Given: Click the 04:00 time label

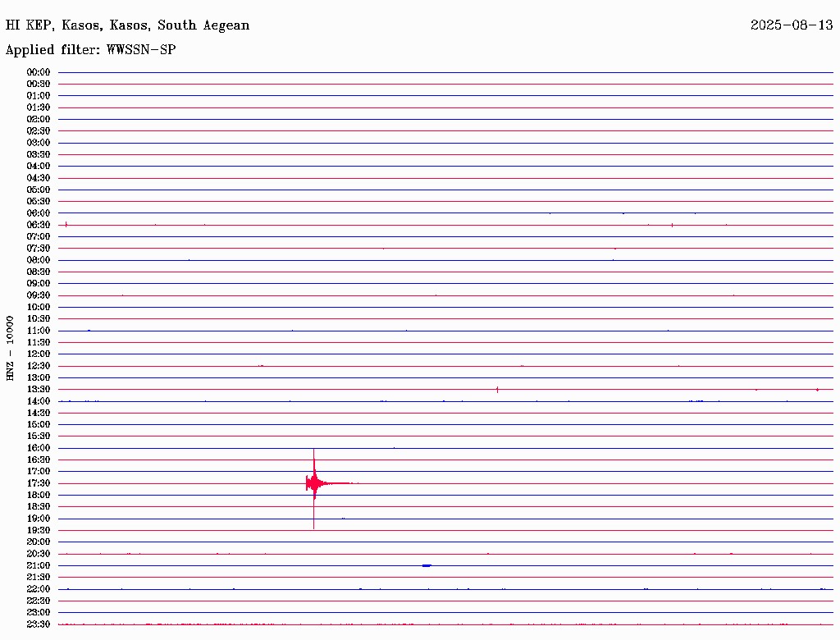Looking at the screenshot, I should (x=38, y=166).
